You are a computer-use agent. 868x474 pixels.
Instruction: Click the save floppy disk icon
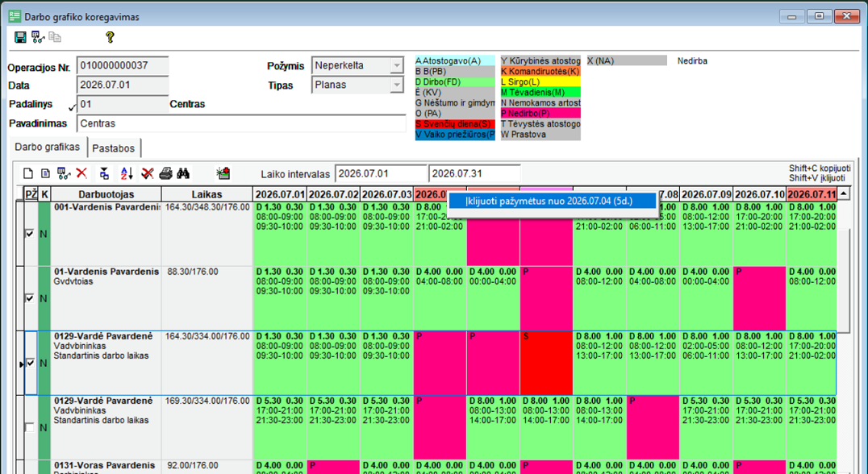(20, 37)
